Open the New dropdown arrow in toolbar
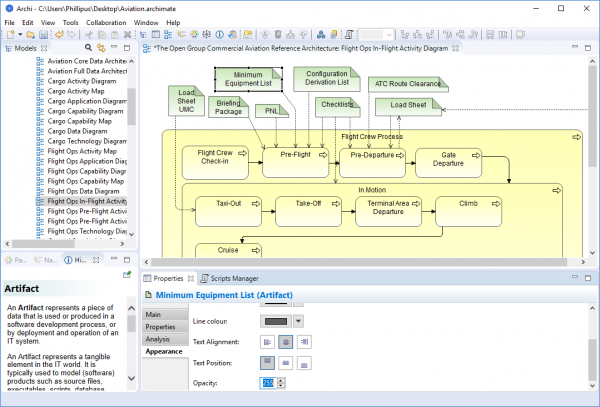 tap(20, 35)
